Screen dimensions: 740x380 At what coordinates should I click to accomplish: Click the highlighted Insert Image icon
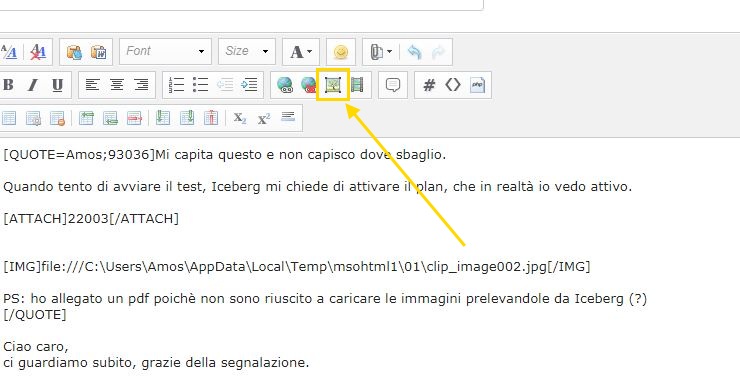click(x=333, y=85)
